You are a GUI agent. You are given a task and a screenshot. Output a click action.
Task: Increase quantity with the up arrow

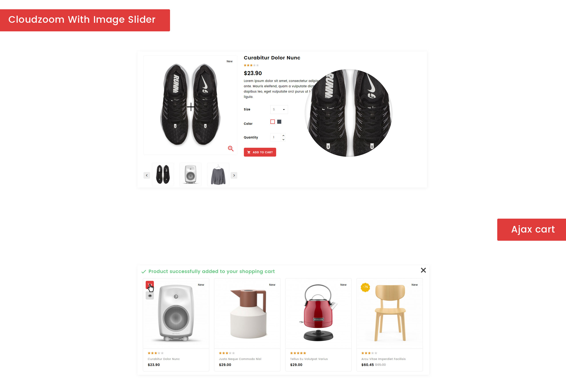coord(283,135)
